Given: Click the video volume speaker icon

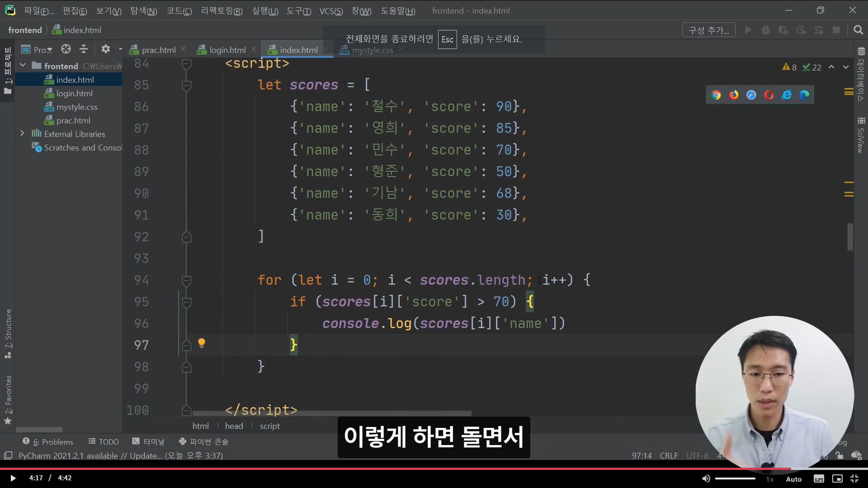Looking at the screenshot, I should tap(706, 479).
